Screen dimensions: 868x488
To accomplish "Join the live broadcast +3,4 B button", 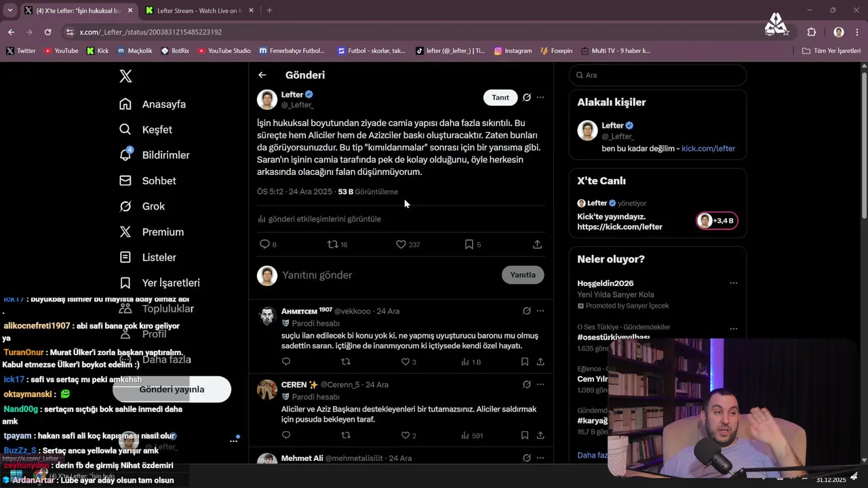I will [717, 220].
